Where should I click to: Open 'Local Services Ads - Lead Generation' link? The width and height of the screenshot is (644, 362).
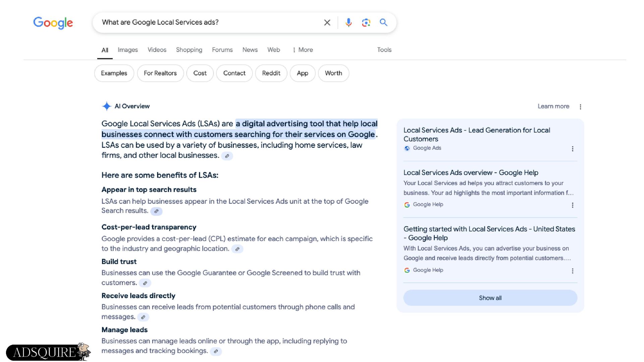(477, 134)
